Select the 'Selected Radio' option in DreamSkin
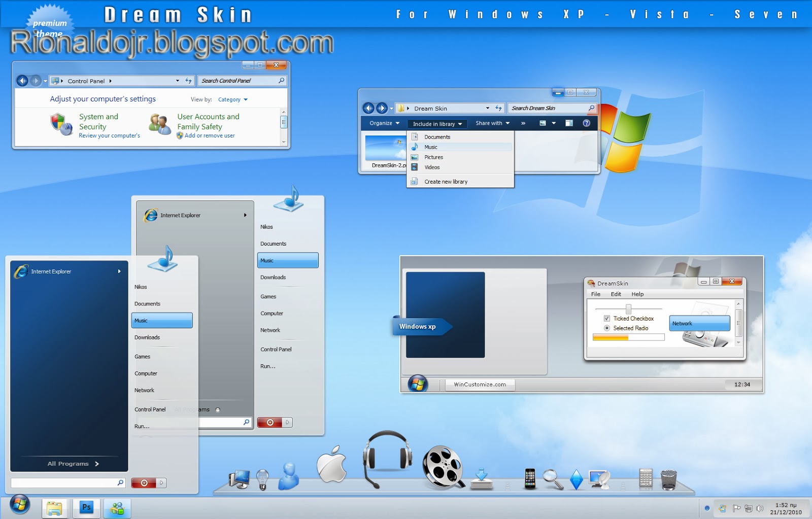812x519 pixels. 607,328
